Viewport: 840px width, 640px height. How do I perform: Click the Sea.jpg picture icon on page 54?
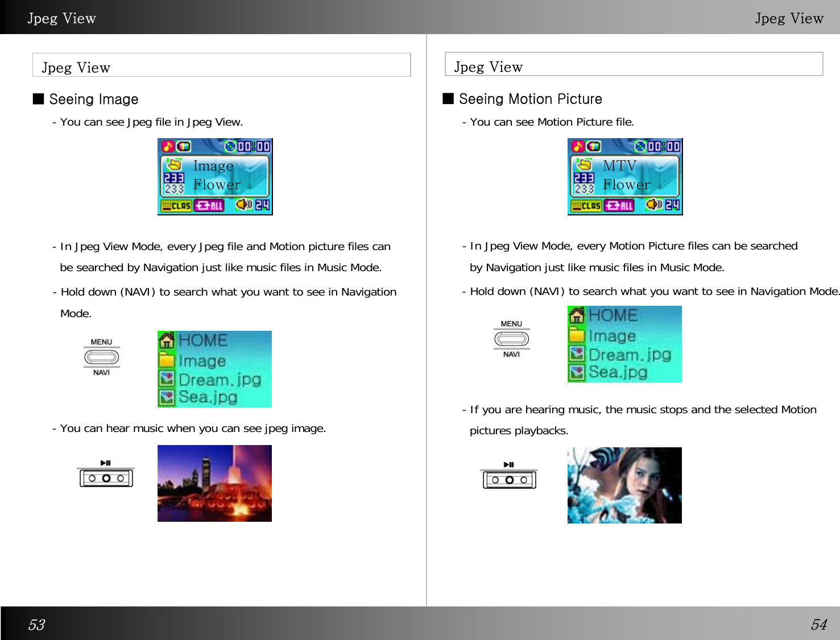(577, 372)
